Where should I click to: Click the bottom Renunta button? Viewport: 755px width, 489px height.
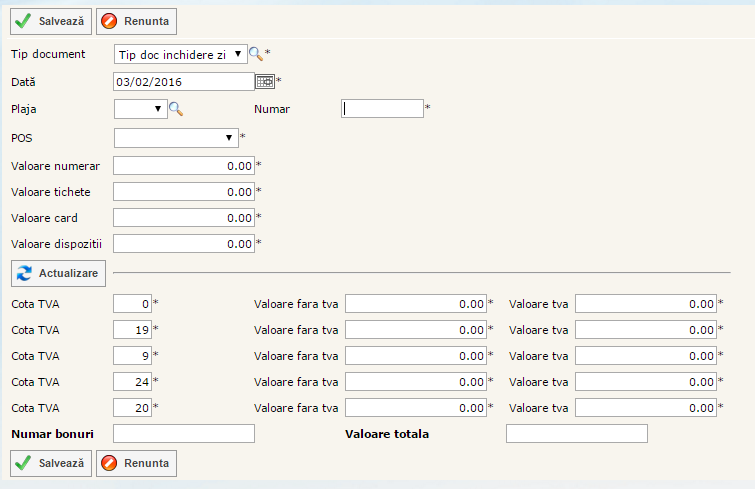(137, 462)
